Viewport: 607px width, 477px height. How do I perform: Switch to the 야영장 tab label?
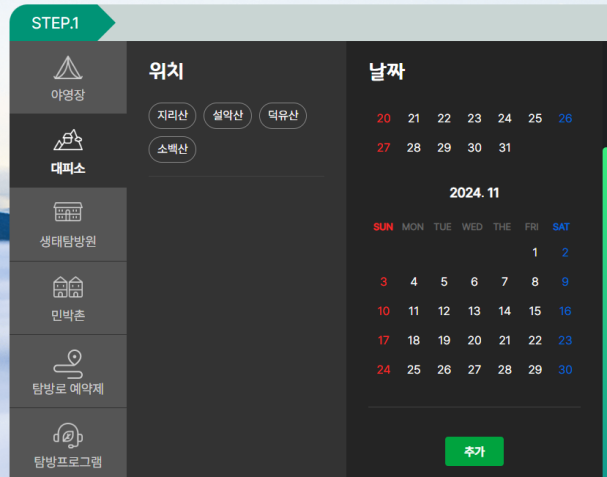click(x=68, y=94)
